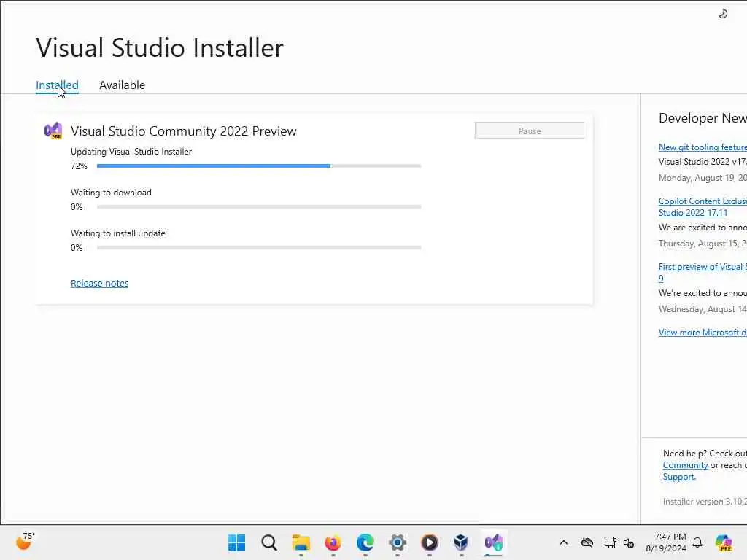Click the Pause button
Screen dimensions: 747x560
530,131
